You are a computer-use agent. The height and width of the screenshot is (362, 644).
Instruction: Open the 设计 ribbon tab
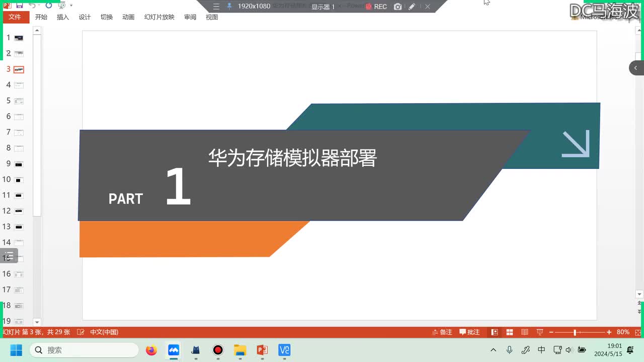coord(85,17)
